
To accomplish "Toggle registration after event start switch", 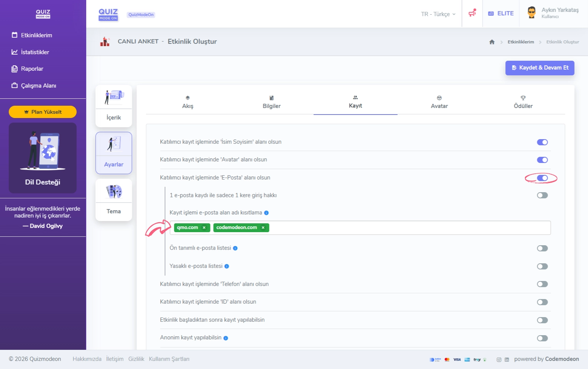I will click(x=542, y=320).
